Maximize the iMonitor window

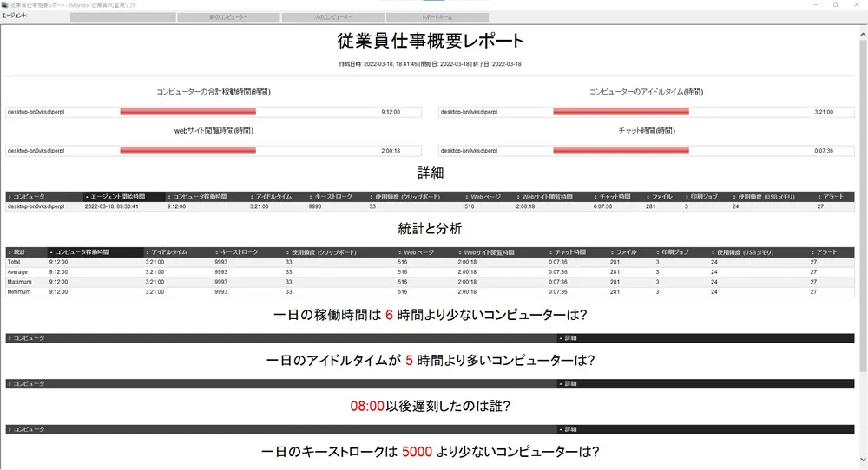coord(836,4)
